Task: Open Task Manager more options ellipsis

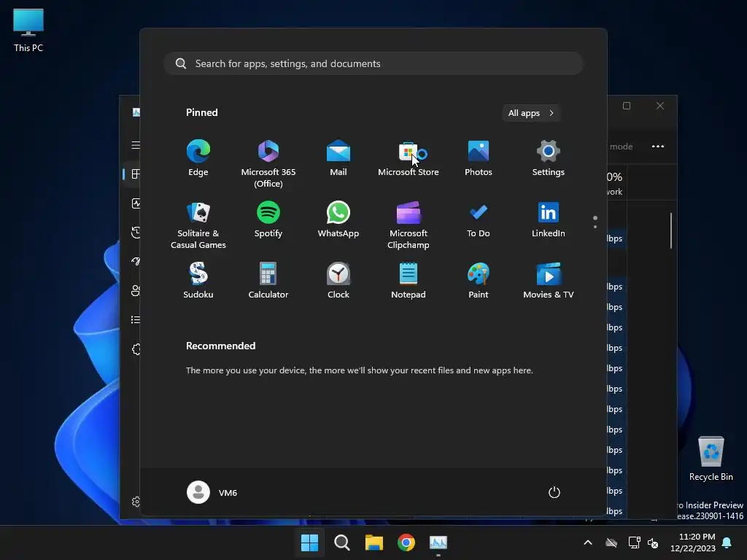Action: pyautogui.click(x=658, y=146)
